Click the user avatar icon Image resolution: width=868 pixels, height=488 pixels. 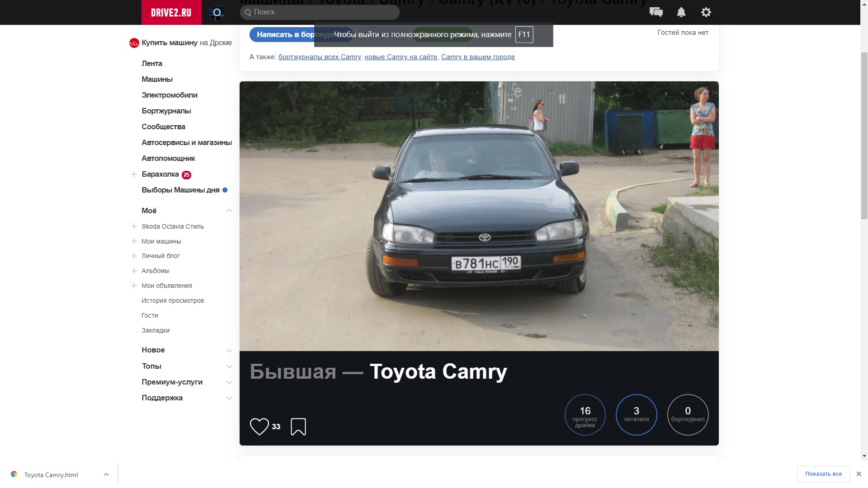(217, 12)
